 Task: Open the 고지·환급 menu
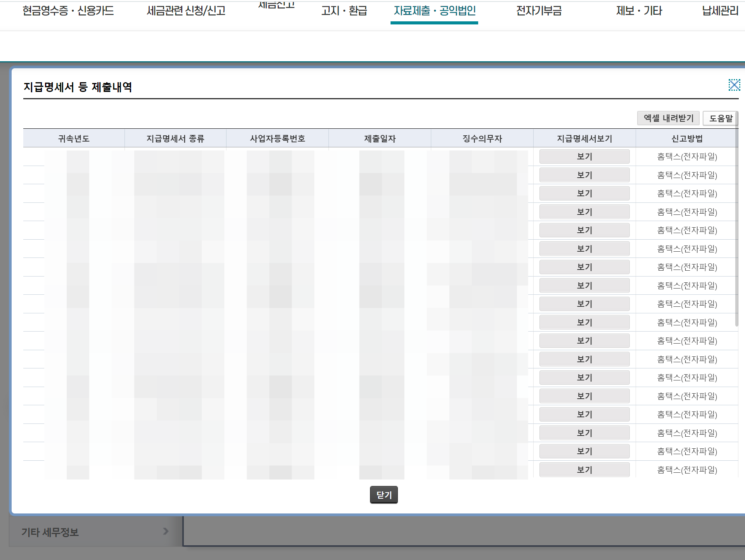point(344,11)
